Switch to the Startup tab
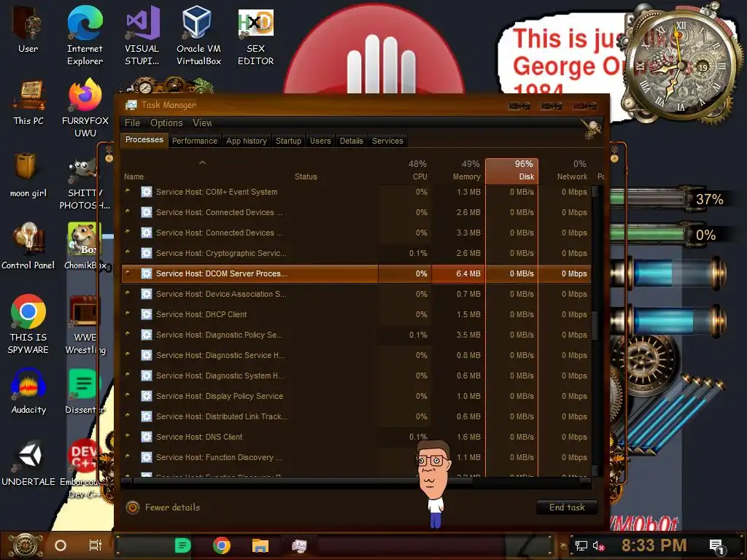The image size is (747, 560). (288, 141)
